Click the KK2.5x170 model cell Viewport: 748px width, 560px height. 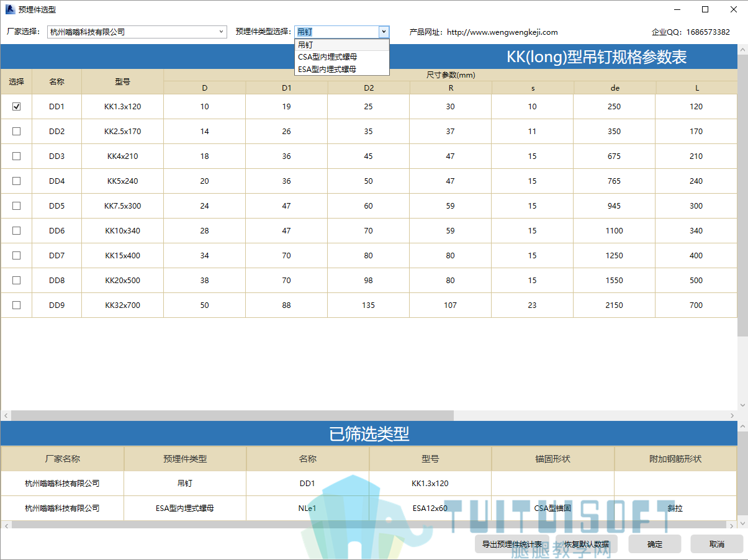coord(123,131)
